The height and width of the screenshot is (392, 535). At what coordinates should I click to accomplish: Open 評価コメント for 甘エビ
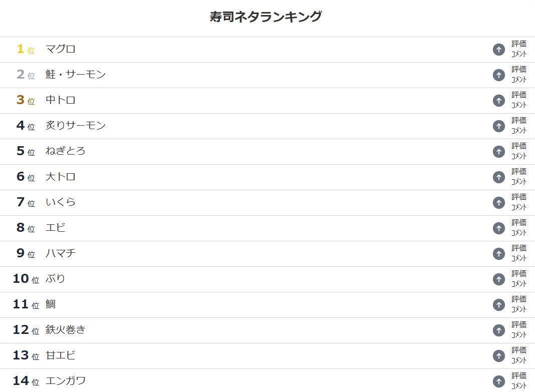[x=518, y=355]
